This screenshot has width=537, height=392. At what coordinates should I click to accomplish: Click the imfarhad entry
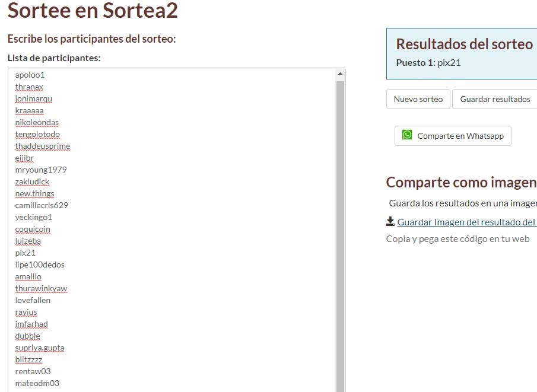point(31,324)
